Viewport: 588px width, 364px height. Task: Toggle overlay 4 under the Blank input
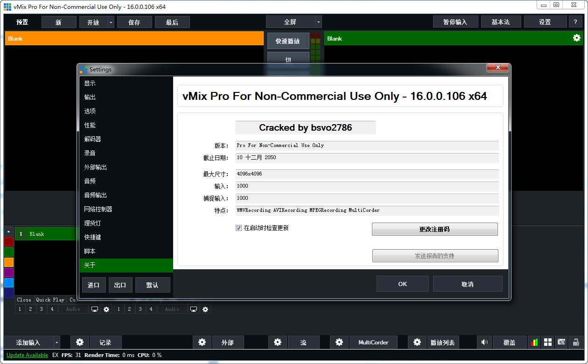tap(52, 309)
